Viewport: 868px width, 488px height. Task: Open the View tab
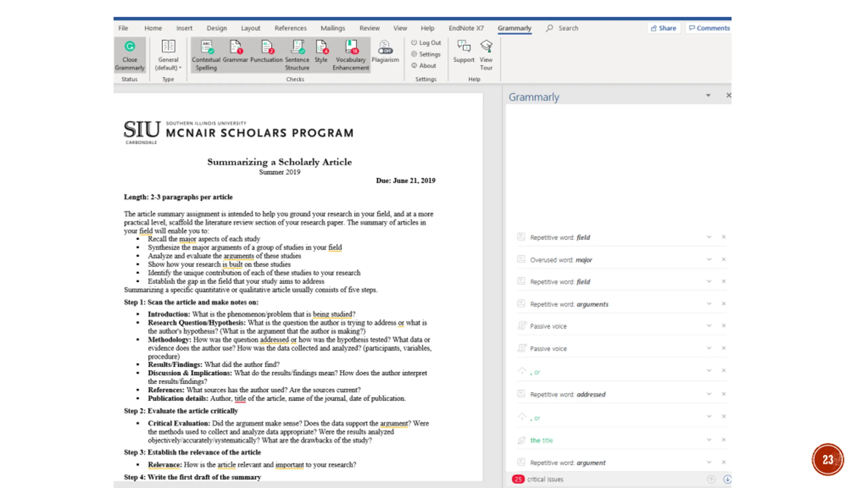[x=400, y=28]
